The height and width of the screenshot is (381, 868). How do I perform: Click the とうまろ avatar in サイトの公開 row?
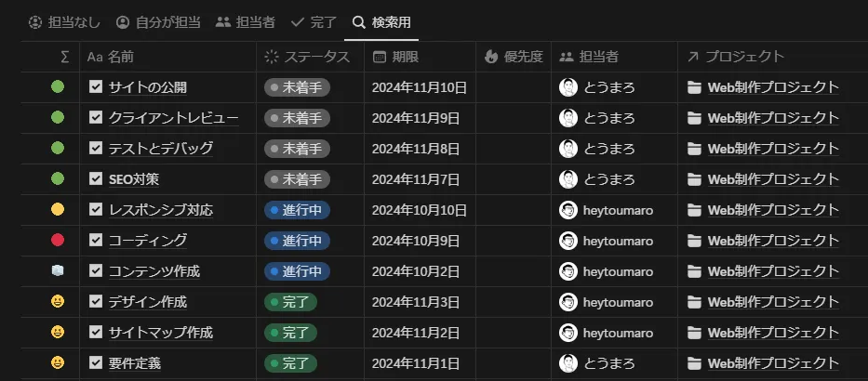click(568, 87)
